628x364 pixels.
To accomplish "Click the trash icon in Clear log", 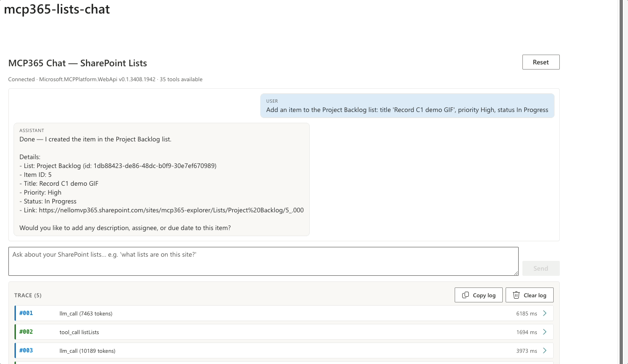I will 516,295.
